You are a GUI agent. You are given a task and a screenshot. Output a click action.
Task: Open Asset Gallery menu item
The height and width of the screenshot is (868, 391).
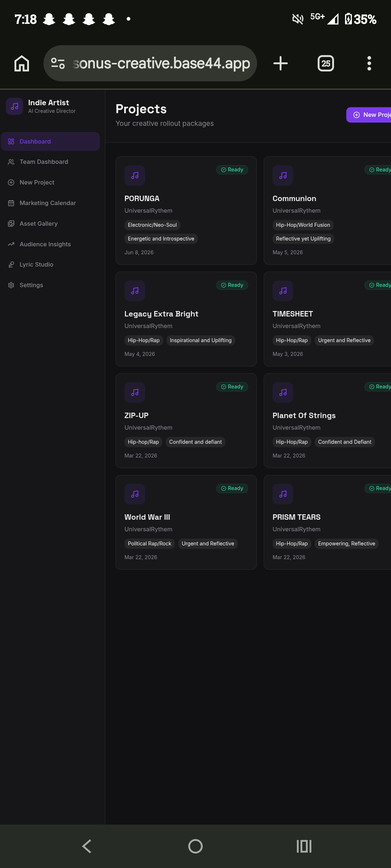coord(50,224)
